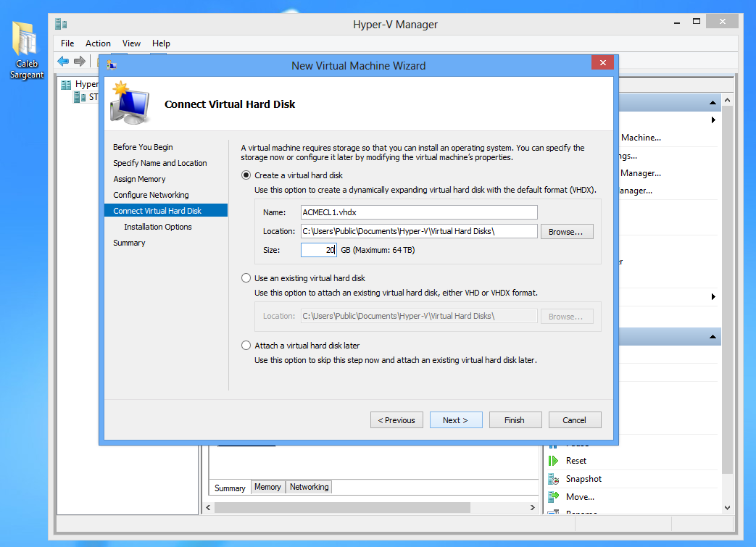Viewport: 756px width, 547px height.
Task: Click the Move... action label
Action: click(580, 497)
